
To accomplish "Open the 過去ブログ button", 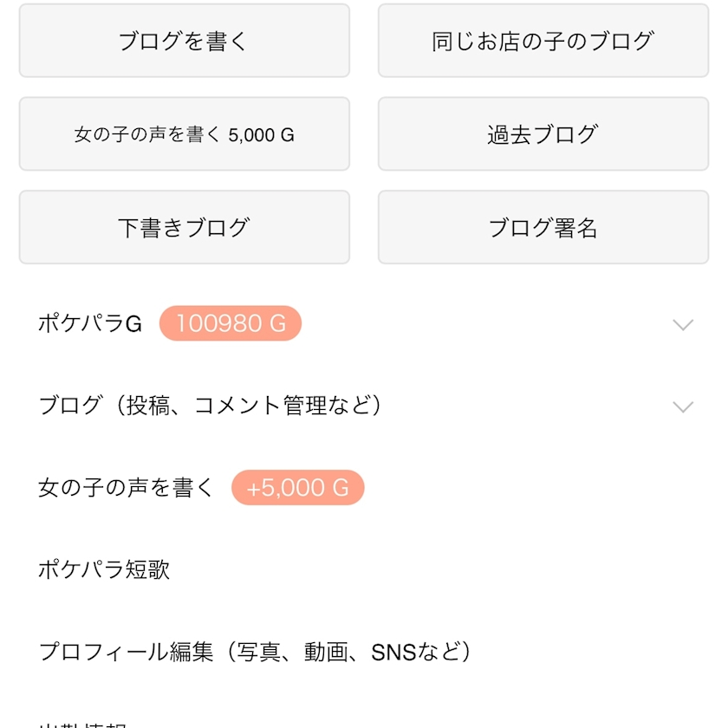I will [x=543, y=134].
